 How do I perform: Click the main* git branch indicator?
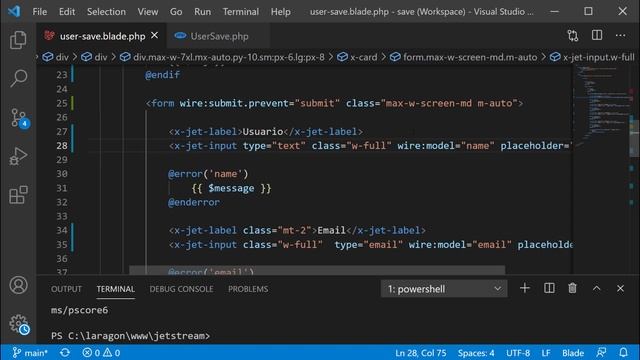point(30,353)
